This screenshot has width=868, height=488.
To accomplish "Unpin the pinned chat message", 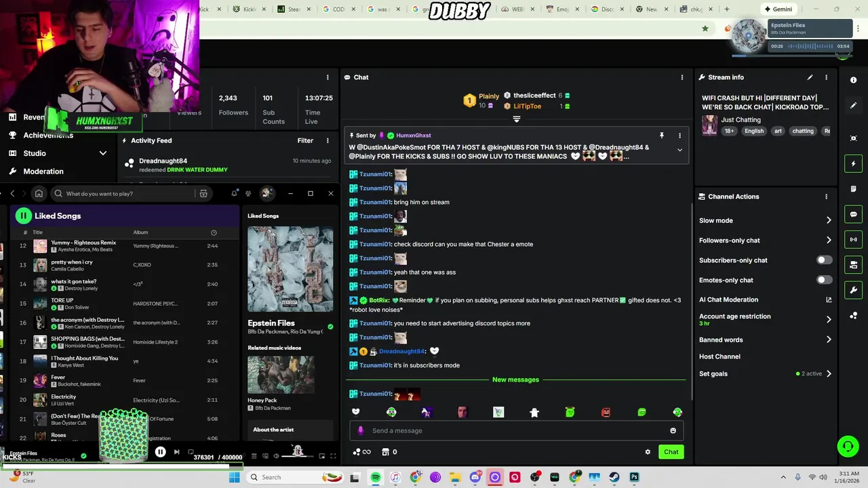I will point(662,136).
